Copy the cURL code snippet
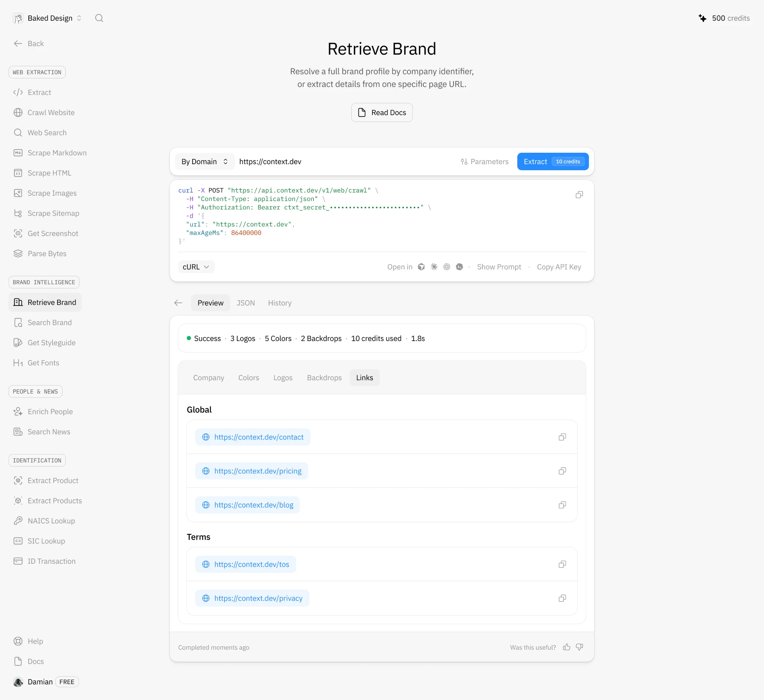Image resolution: width=764 pixels, height=700 pixels. pos(579,195)
